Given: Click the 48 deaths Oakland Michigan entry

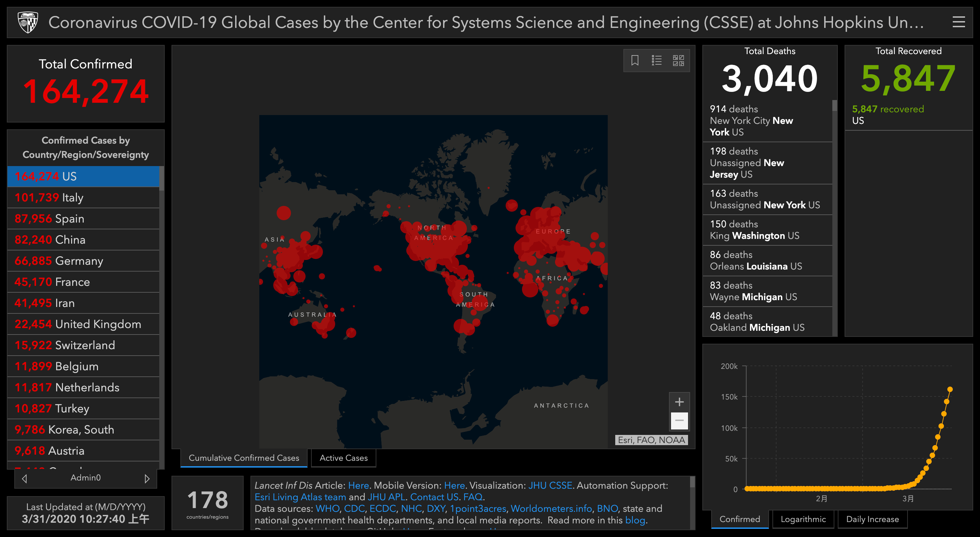Looking at the screenshot, I should point(767,322).
